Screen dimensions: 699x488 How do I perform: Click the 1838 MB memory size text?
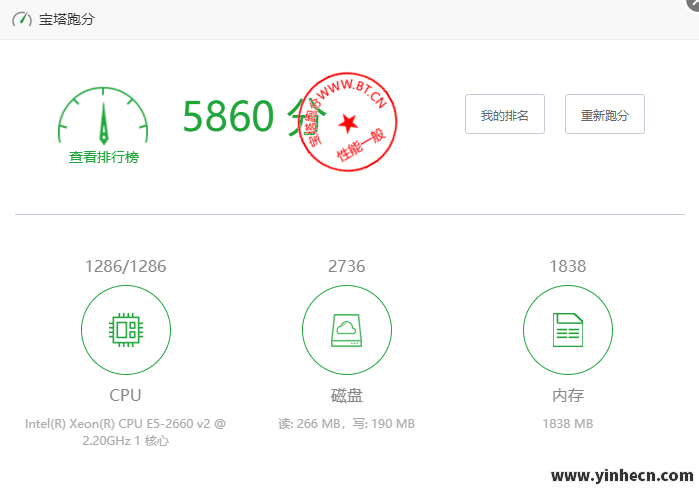(x=567, y=423)
